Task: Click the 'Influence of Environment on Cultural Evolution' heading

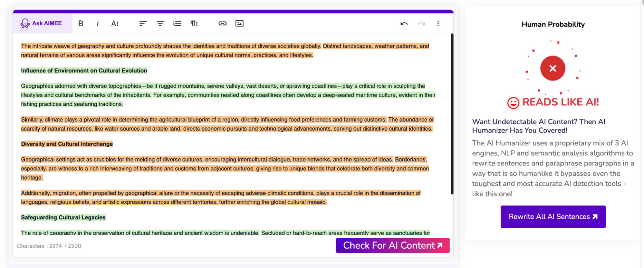Action: [84, 71]
